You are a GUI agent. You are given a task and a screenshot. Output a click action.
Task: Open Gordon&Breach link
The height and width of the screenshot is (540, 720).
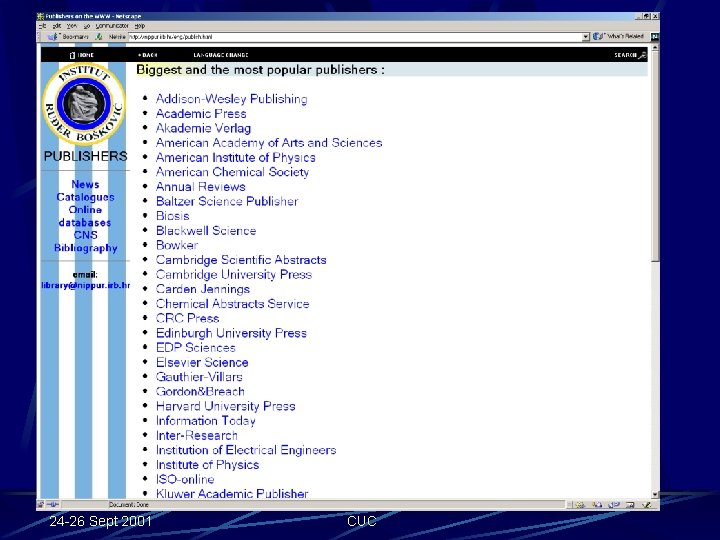tap(200, 392)
